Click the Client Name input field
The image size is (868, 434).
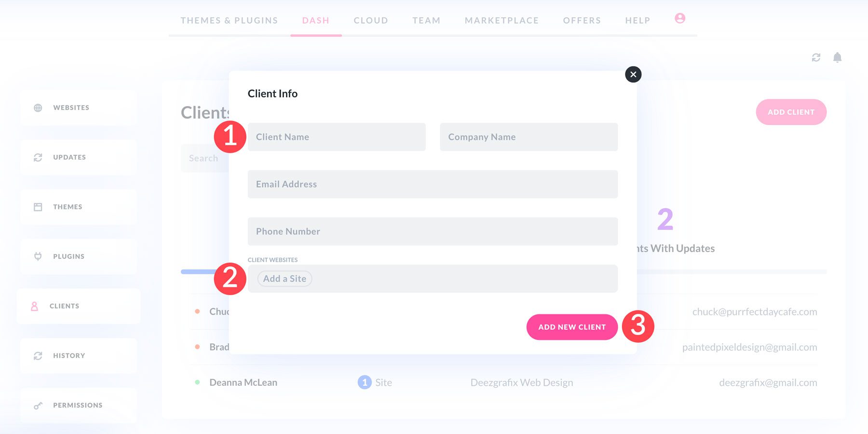(336, 136)
